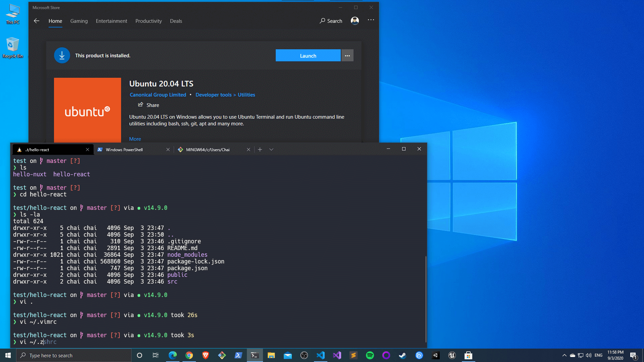Click the Launch button for Ubuntu
The image size is (644, 362).
[x=308, y=55]
